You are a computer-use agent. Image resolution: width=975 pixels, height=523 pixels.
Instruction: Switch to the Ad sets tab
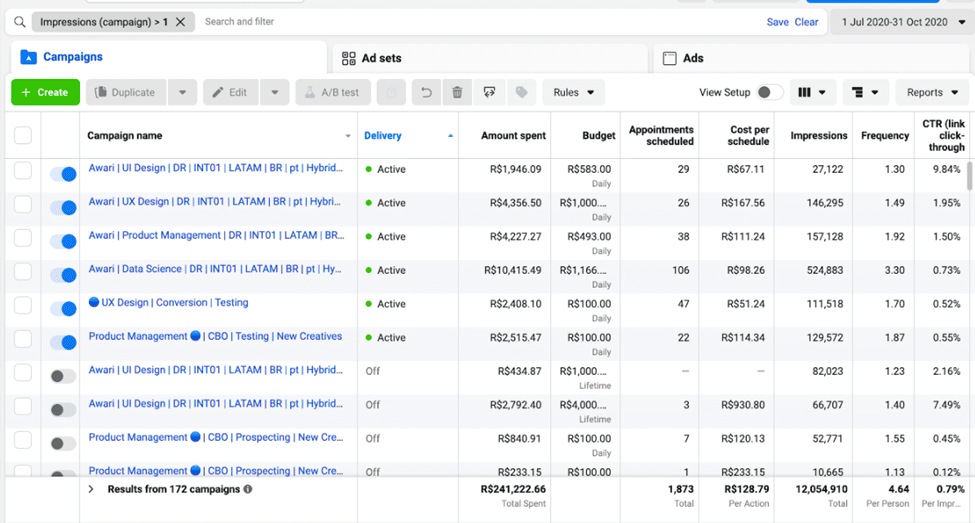(490, 58)
